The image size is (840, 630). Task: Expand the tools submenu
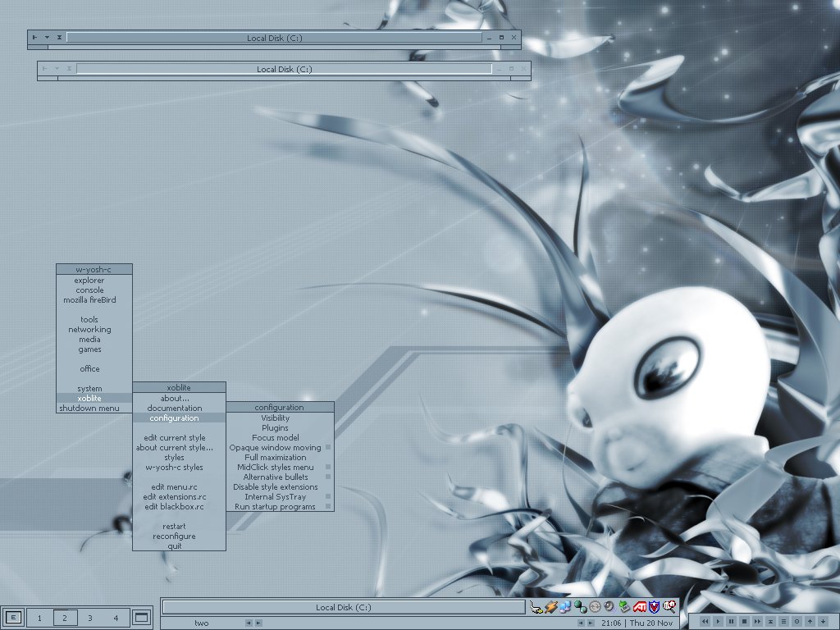pyautogui.click(x=94, y=319)
